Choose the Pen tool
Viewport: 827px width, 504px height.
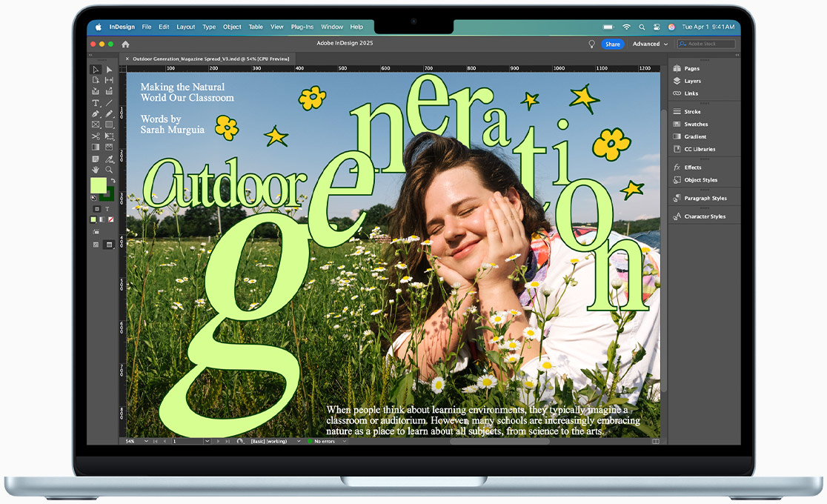96,114
